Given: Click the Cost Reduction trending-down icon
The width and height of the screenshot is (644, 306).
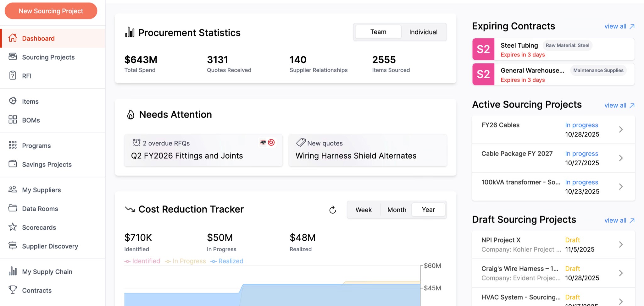Looking at the screenshot, I should 130,209.
